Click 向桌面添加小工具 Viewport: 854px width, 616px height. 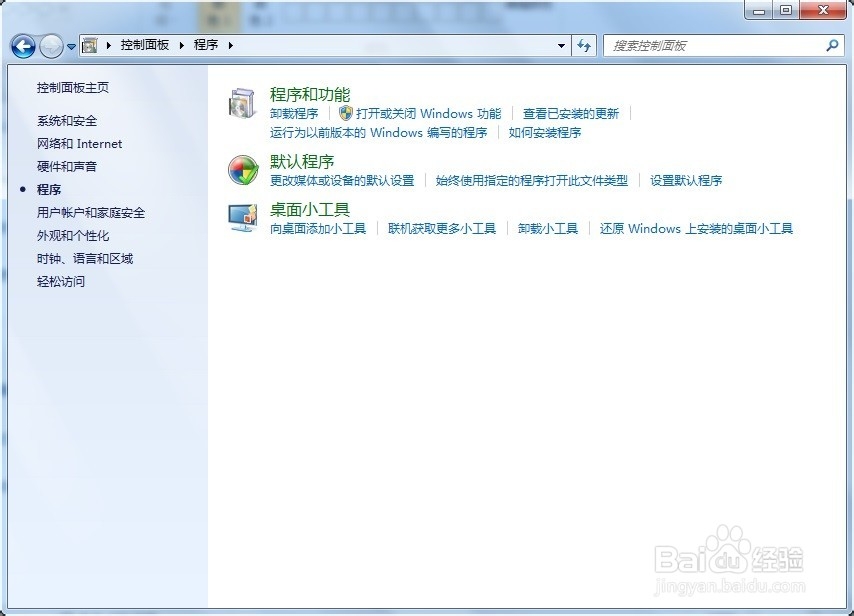(318, 229)
